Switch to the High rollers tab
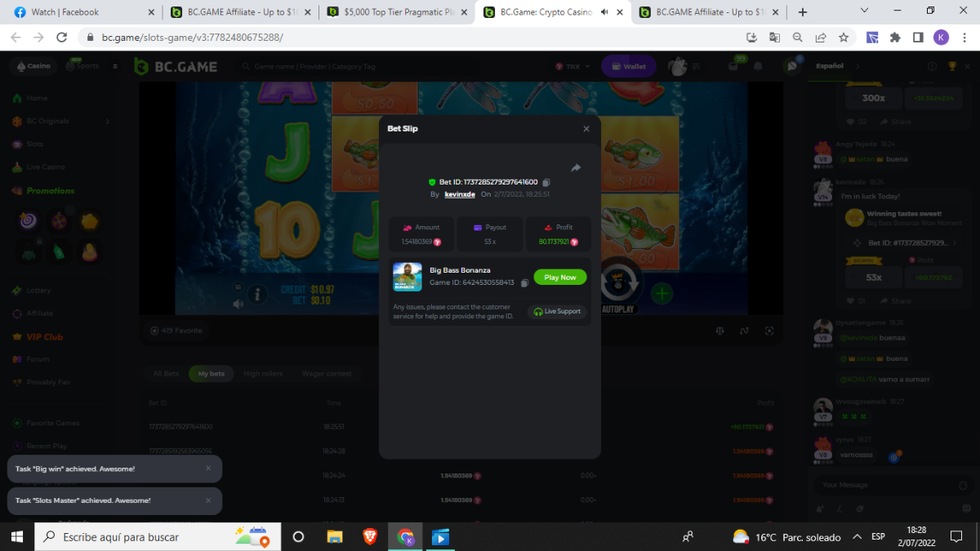Image resolution: width=980 pixels, height=551 pixels. [x=263, y=374]
